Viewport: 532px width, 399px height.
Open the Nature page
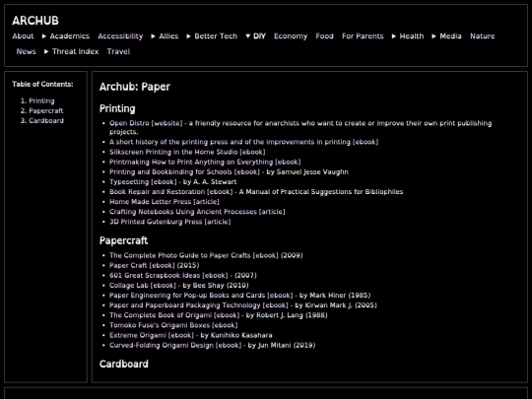[482, 36]
